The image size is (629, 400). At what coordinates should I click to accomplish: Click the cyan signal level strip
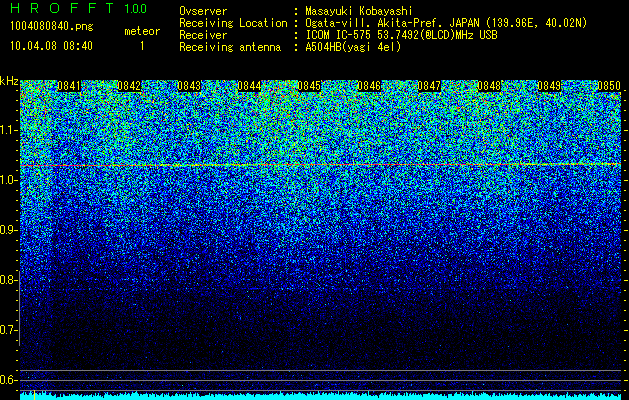coord(321,396)
